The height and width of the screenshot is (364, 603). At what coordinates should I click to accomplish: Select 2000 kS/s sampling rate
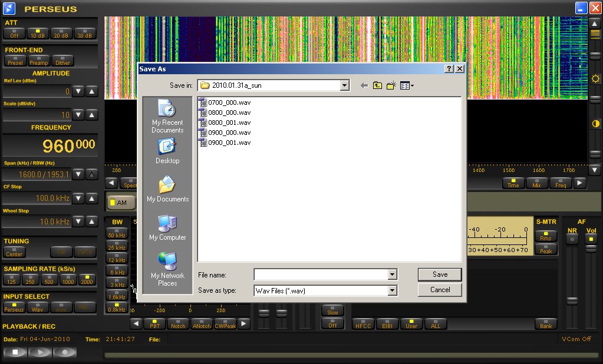pyautogui.click(x=87, y=280)
